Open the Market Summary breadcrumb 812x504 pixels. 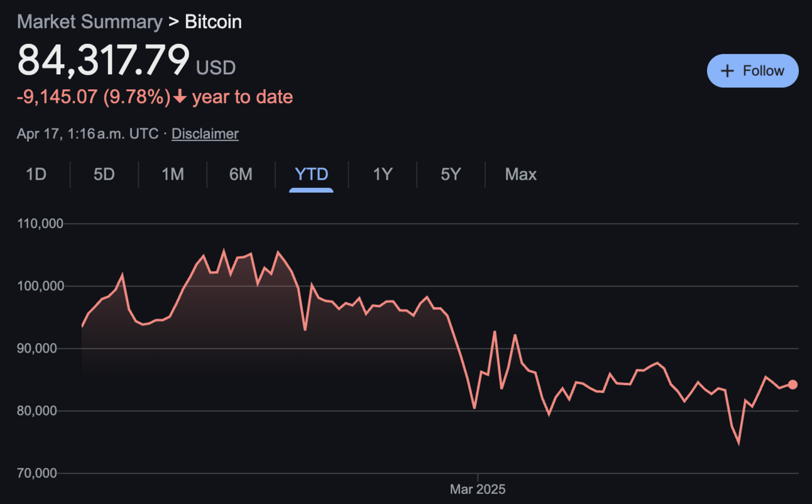click(x=90, y=21)
